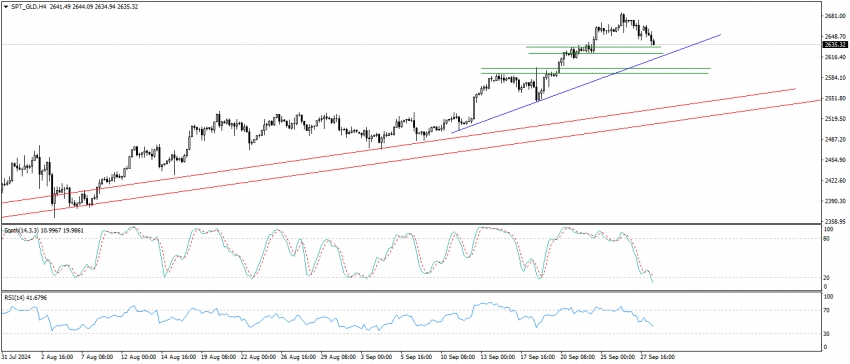The height and width of the screenshot is (364, 850).
Task: Click the black 2635.32 current price tag
Action: click(x=834, y=44)
